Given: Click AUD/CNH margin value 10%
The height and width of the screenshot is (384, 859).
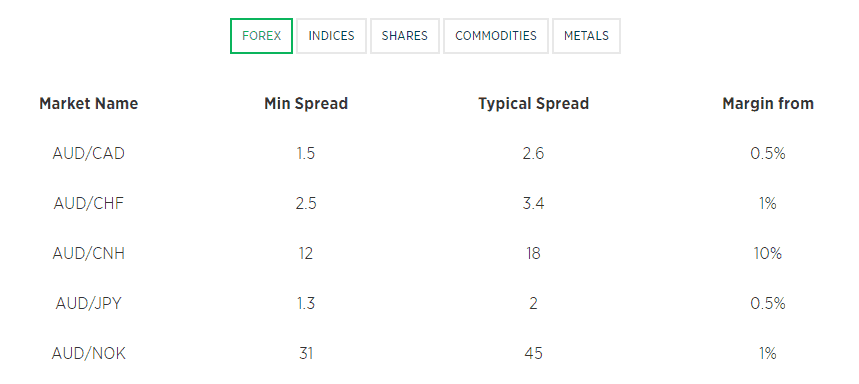Looking at the screenshot, I should pyautogui.click(x=768, y=254).
